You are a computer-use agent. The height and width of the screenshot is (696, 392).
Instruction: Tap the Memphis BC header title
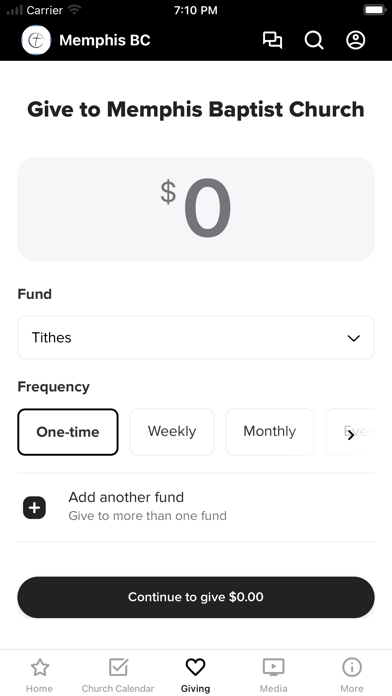point(105,40)
